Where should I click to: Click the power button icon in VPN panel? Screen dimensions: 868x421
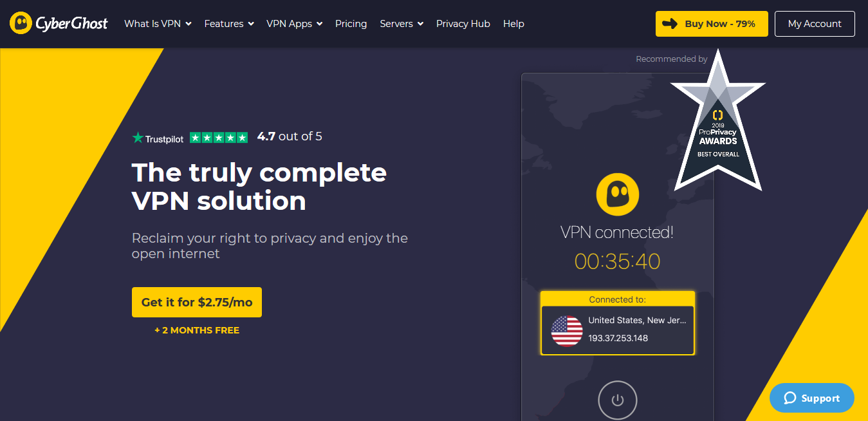tap(617, 400)
